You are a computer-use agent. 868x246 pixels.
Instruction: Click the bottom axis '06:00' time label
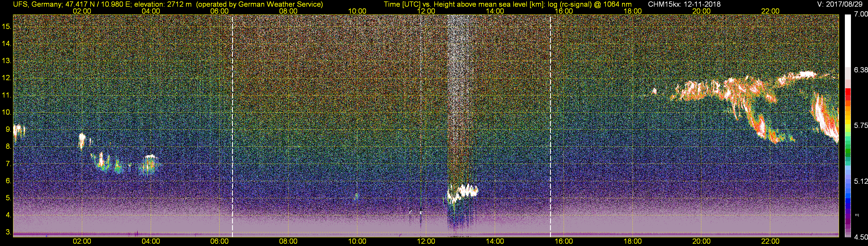click(220, 241)
